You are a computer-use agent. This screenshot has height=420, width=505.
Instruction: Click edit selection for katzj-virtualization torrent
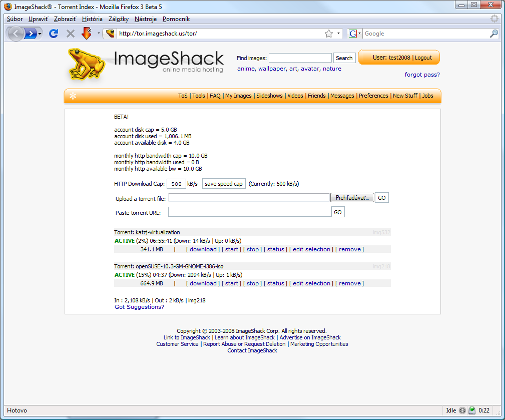coord(311,249)
